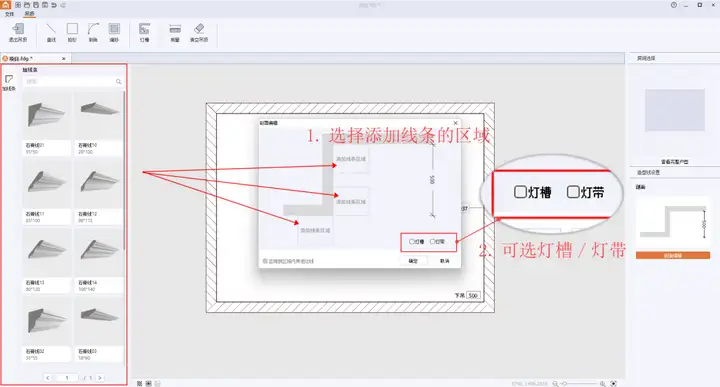Open the room selection panel header
The height and width of the screenshot is (387, 720).
click(646, 58)
